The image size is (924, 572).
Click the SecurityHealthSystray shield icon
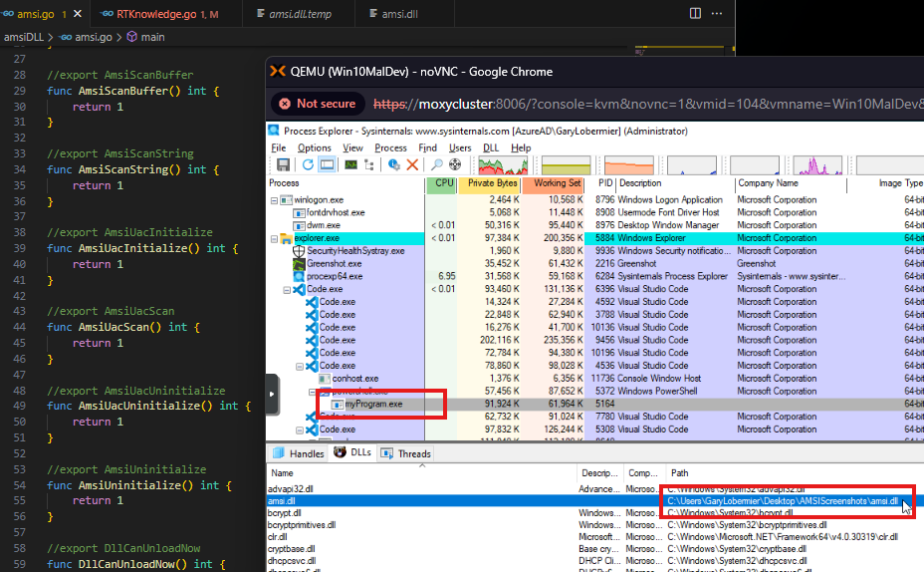(x=299, y=250)
